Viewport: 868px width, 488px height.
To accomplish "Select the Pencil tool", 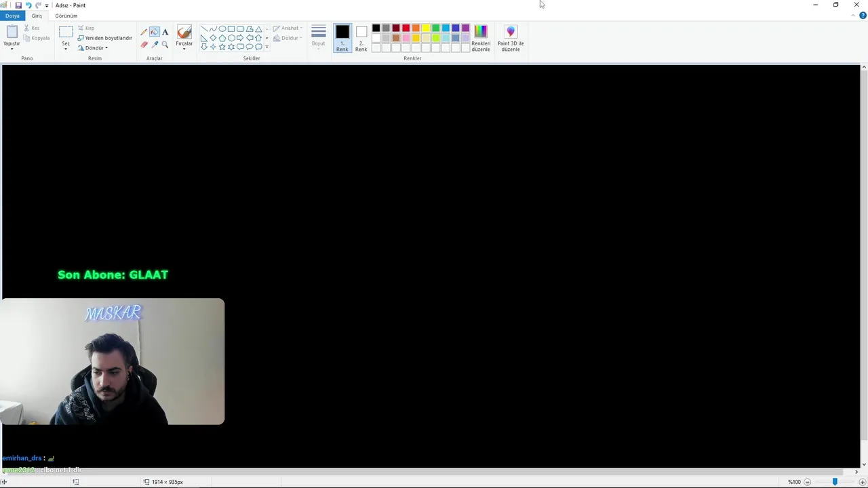I will pos(144,32).
